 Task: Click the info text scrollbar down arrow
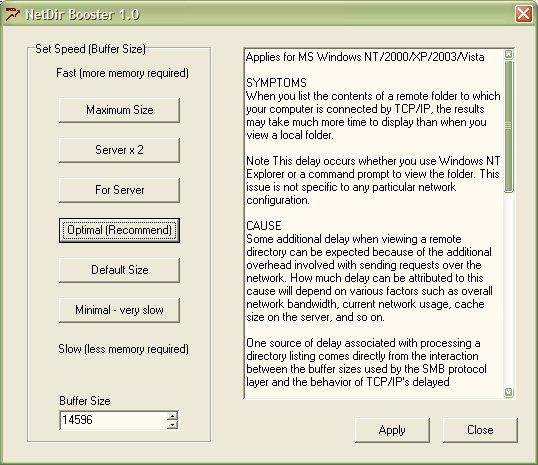[x=508, y=392]
